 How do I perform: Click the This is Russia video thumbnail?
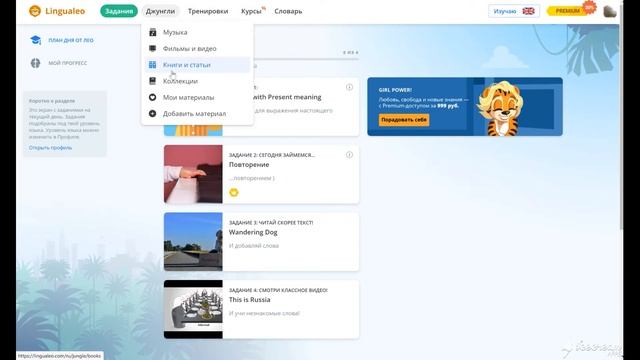(x=193, y=309)
